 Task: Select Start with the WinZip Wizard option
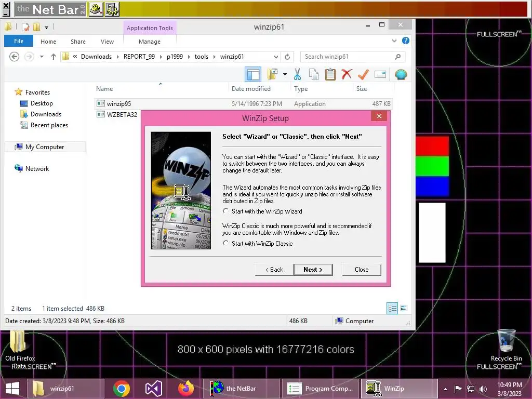pos(225,211)
